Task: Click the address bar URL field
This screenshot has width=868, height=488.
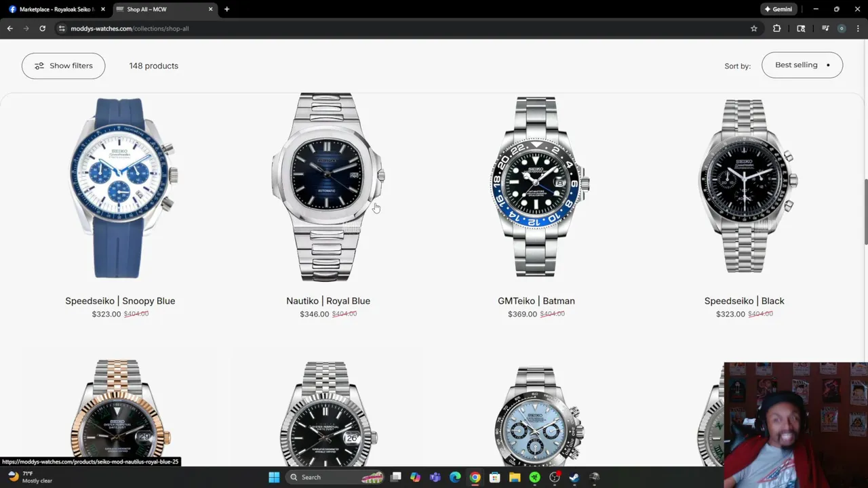Action: [400, 28]
